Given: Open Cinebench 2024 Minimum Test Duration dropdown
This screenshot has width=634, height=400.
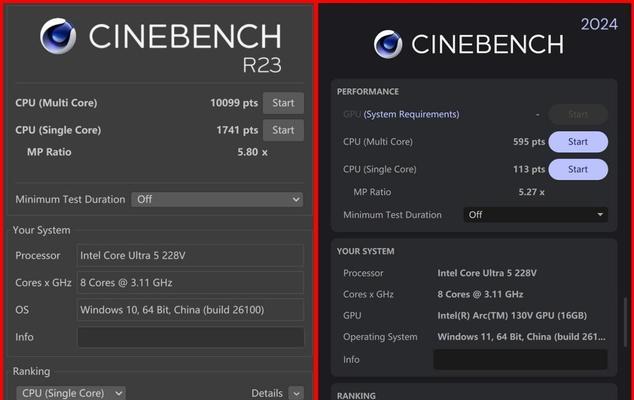Looking at the screenshot, I should (x=535, y=215).
